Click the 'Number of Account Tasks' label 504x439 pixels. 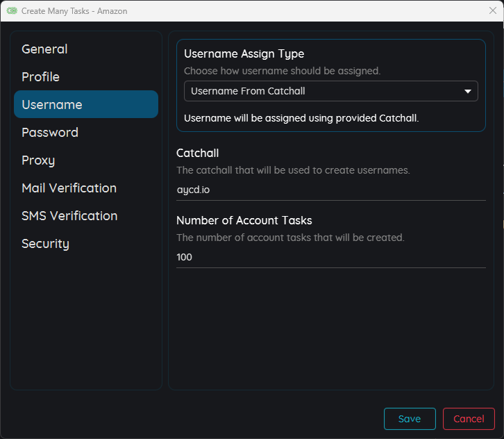(244, 220)
